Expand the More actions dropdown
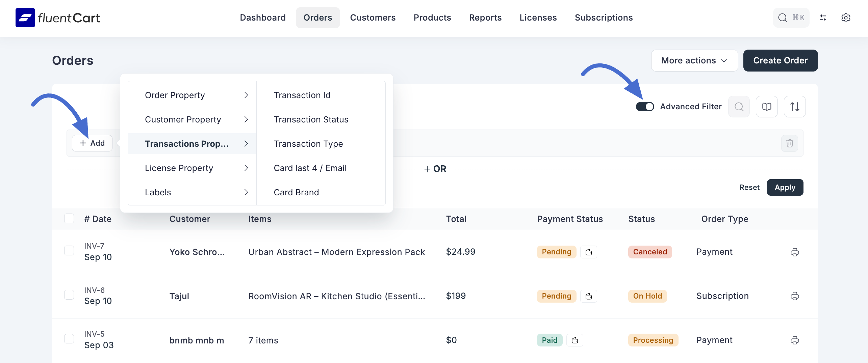 694,60
